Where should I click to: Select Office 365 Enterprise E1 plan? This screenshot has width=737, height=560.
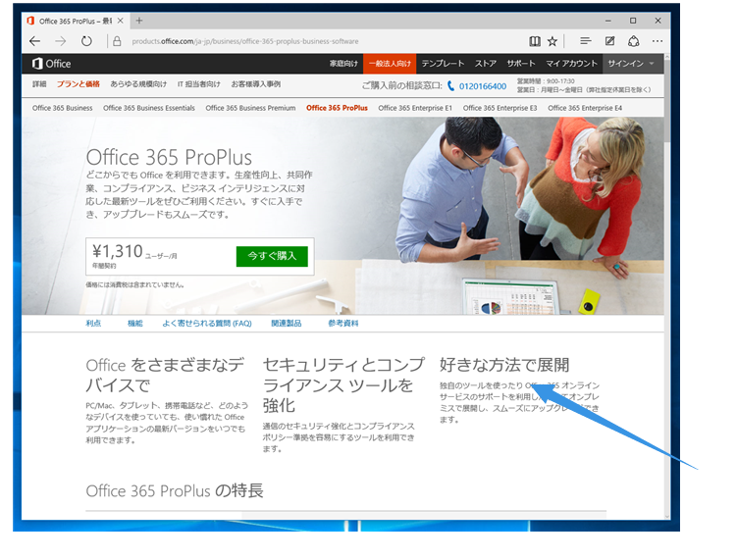[415, 108]
